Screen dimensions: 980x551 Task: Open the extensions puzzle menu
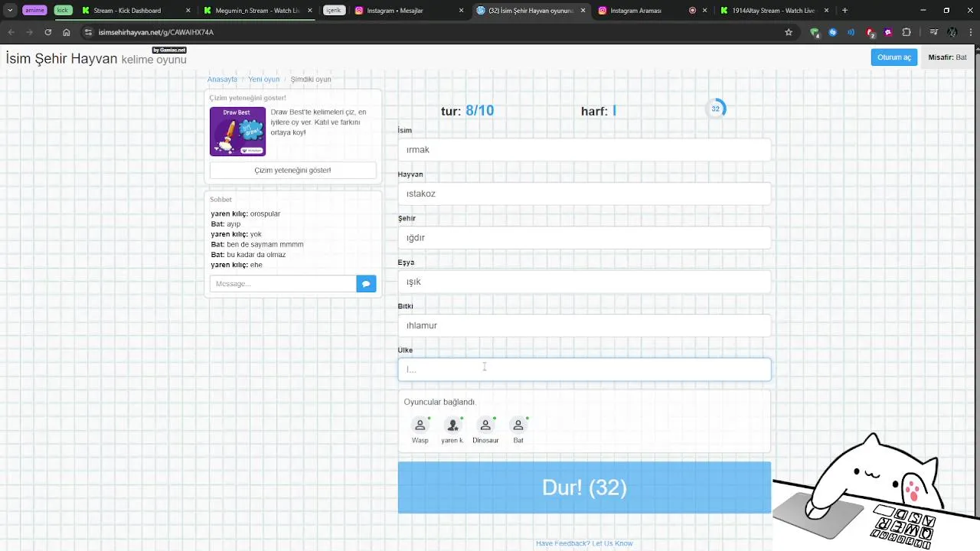coord(906,32)
